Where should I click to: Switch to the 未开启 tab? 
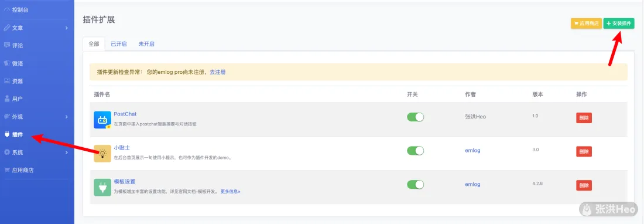(146, 44)
